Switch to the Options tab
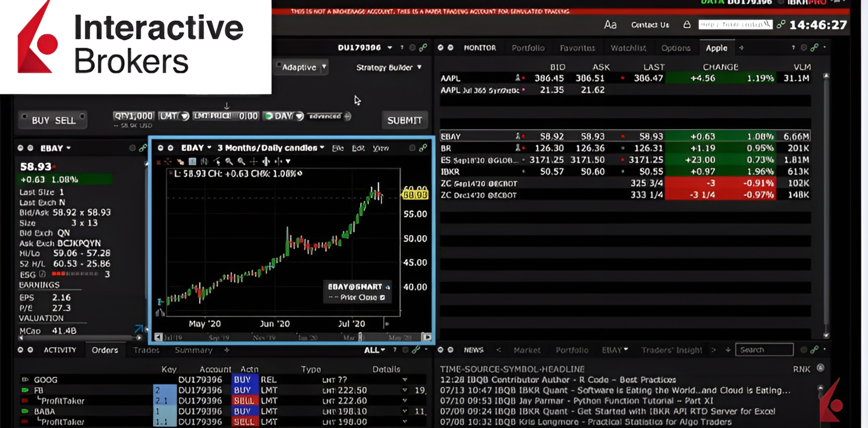The width and height of the screenshot is (868, 428). click(676, 48)
